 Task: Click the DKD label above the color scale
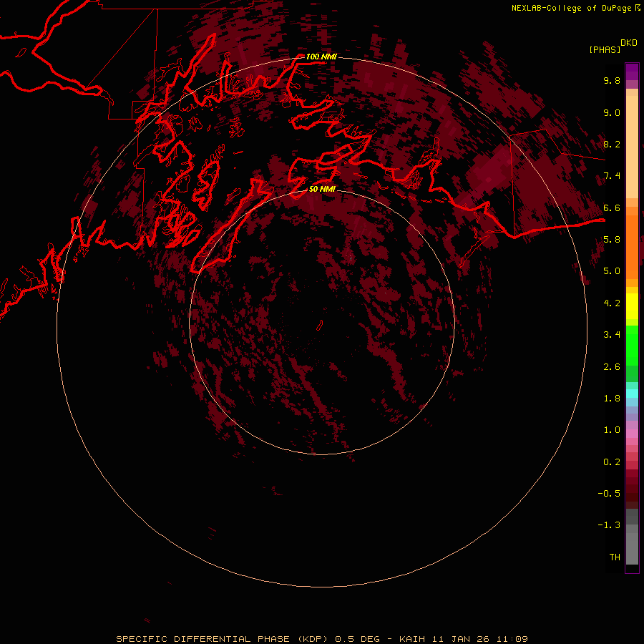point(629,43)
